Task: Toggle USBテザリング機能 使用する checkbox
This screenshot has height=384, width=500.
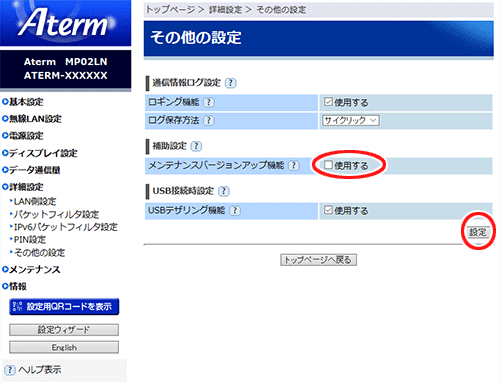Action: click(x=328, y=210)
